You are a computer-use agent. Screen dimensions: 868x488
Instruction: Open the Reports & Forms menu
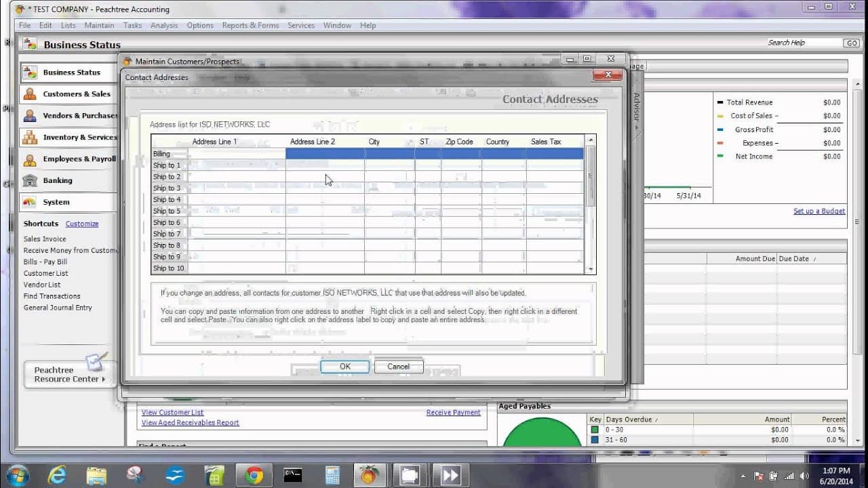point(250,25)
